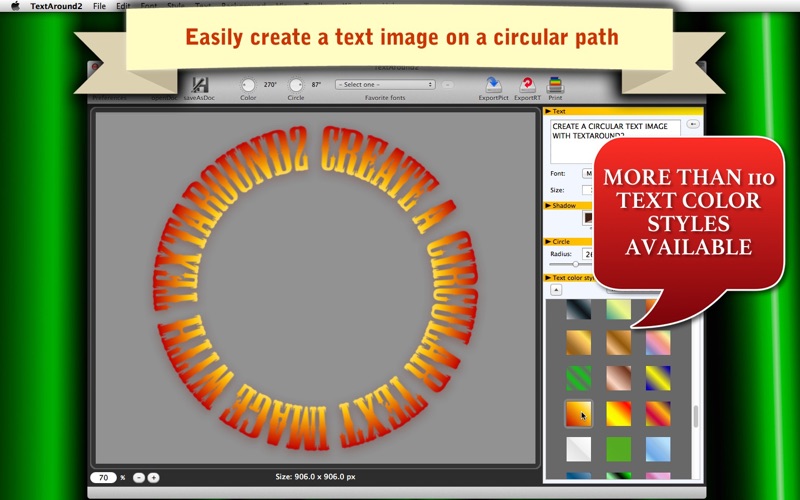Click the up-arrow button above the color styles

(556, 290)
